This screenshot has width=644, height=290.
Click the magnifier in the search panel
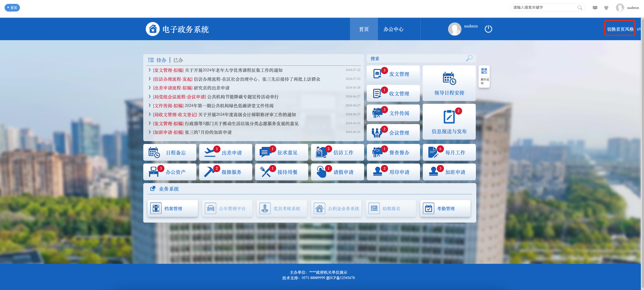tap(469, 58)
